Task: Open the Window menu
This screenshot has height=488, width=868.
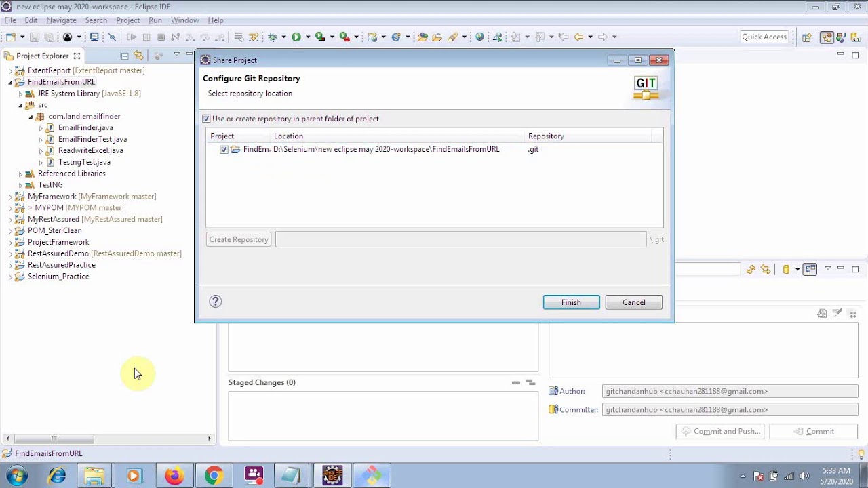Action: click(x=184, y=20)
